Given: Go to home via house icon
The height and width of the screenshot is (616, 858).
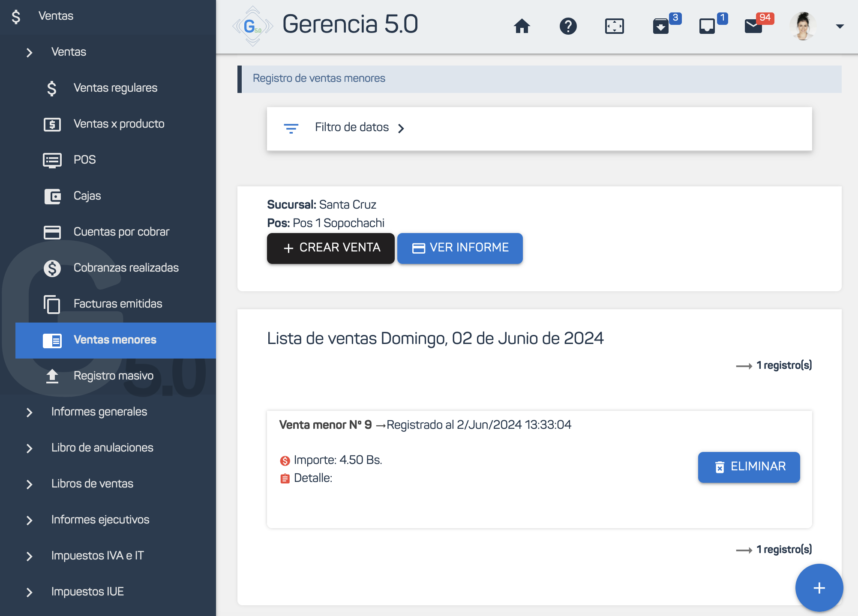Looking at the screenshot, I should click(x=522, y=26).
